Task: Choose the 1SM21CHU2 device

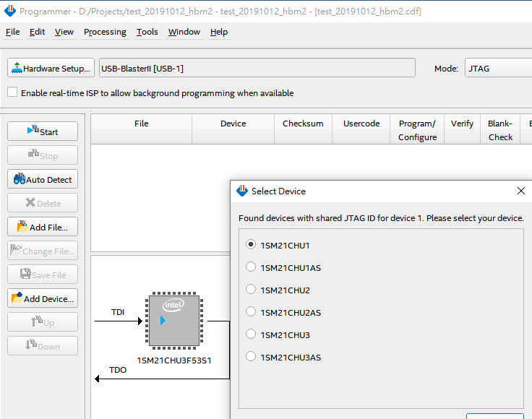Action: pos(251,289)
